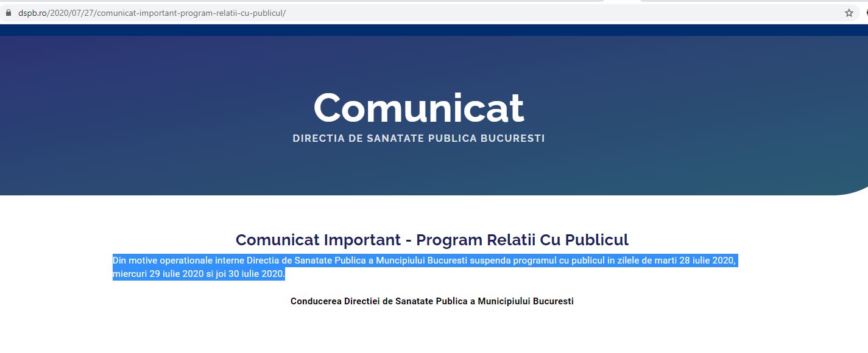Click suspenda programul cu publicul in the paragraph
This screenshot has width=868, height=353.
pos(537,261)
